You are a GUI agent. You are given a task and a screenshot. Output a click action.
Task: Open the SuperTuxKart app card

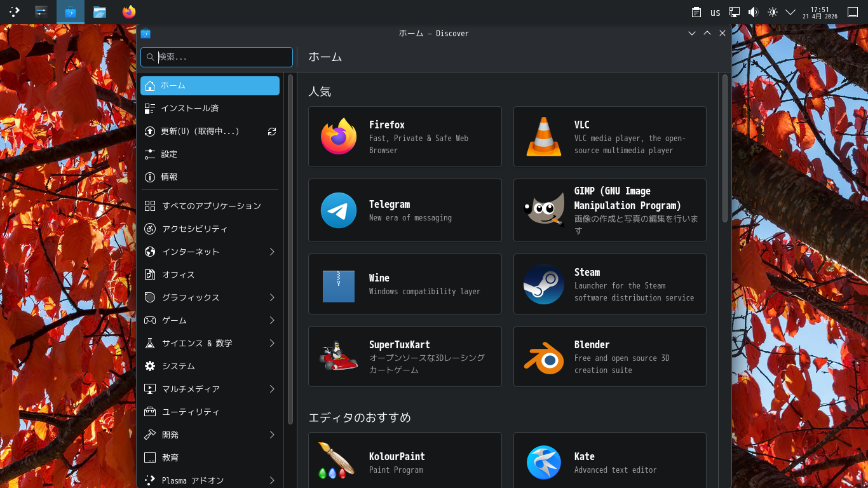pos(405,356)
